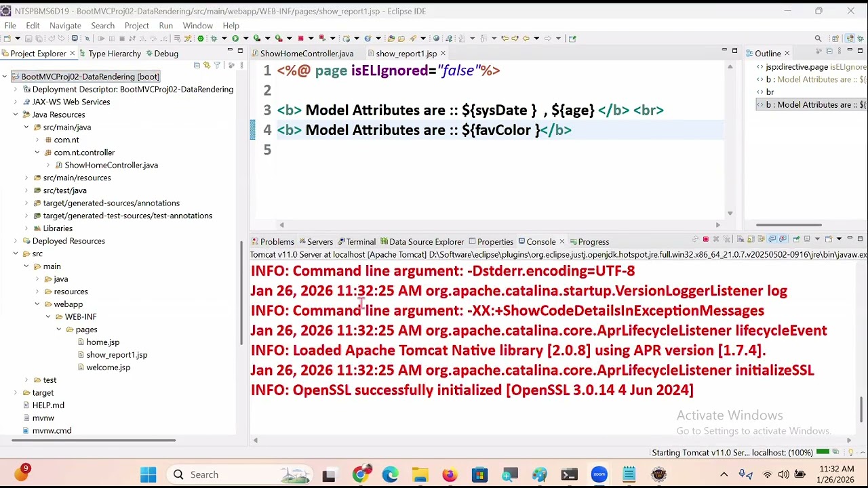Click Display Selected Console icon
Image resolution: width=868 pixels, height=488 pixels.
(x=807, y=239)
